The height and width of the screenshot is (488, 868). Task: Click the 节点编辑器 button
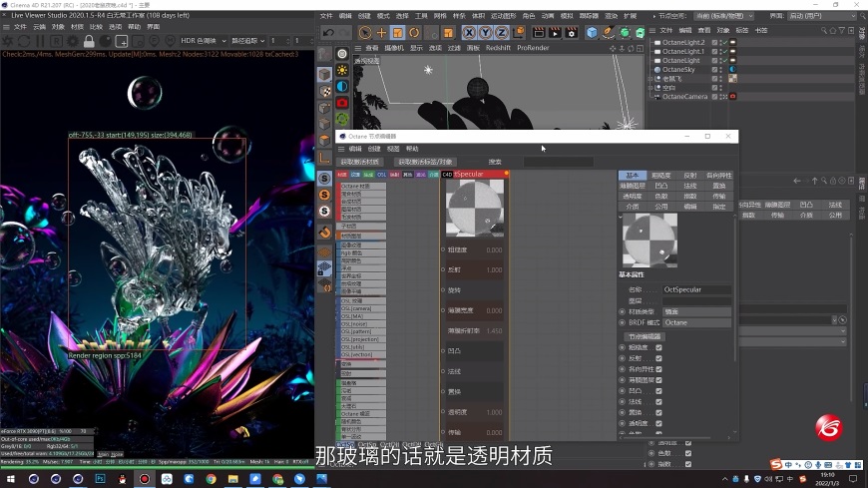[x=646, y=336]
